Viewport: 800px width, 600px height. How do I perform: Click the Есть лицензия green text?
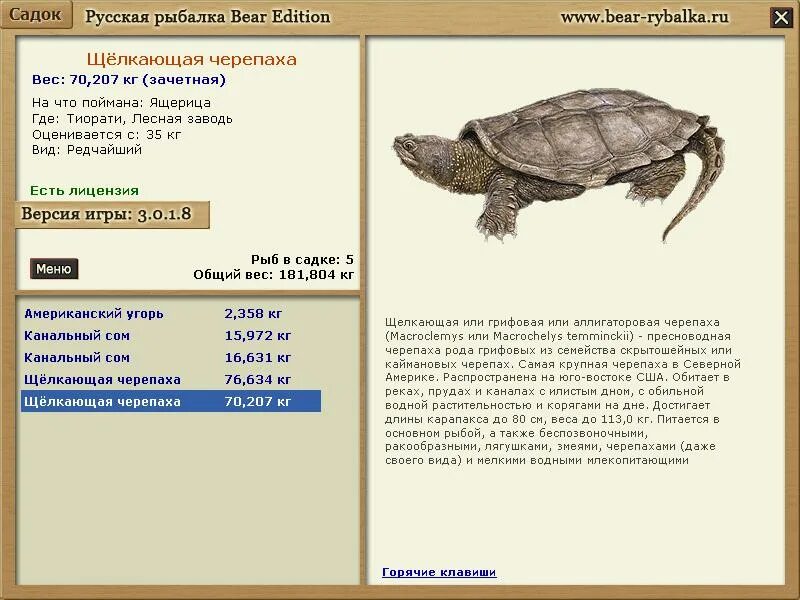pyautogui.click(x=84, y=191)
